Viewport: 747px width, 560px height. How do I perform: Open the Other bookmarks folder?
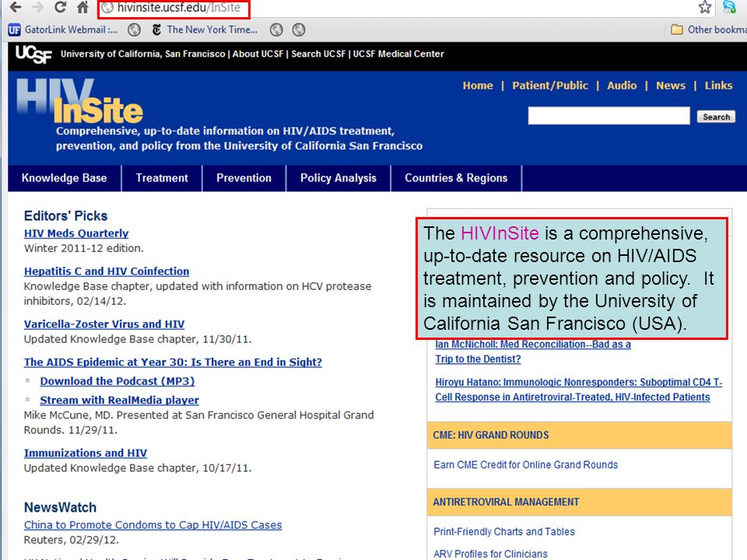tap(708, 30)
